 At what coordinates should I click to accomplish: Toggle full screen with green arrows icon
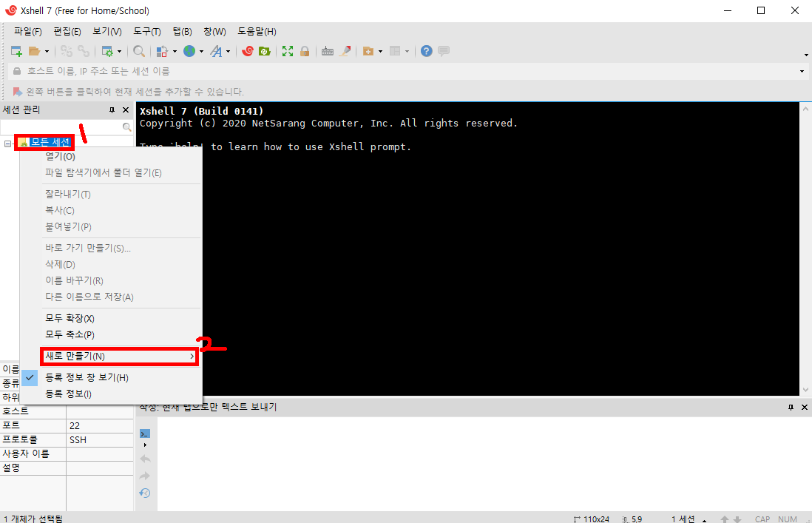(288, 51)
